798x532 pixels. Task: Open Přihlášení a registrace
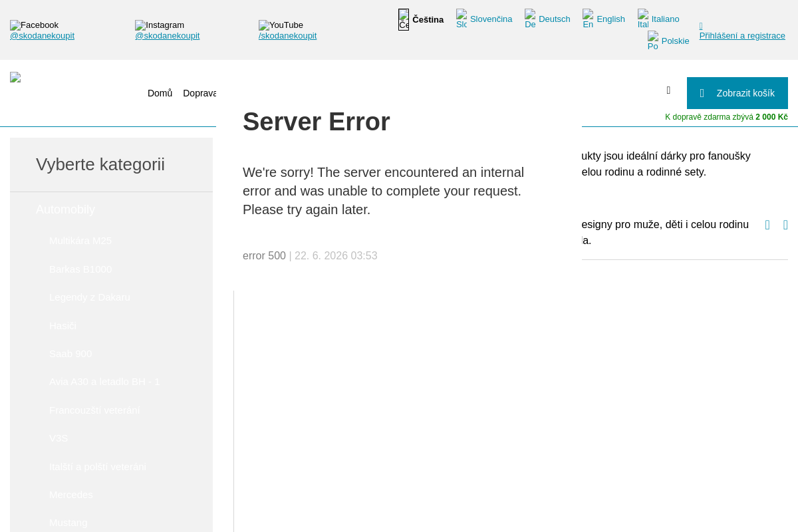[742, 36]
